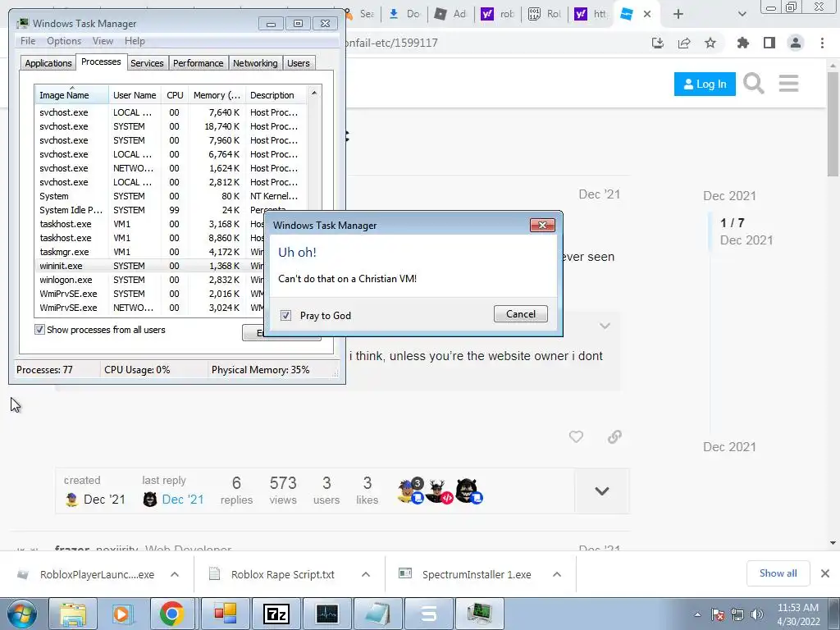The height and width of the screenshot is (630, 840).
Task: Sort processes by CPU column
Action: pyautogui.click(x=175, y=95)
